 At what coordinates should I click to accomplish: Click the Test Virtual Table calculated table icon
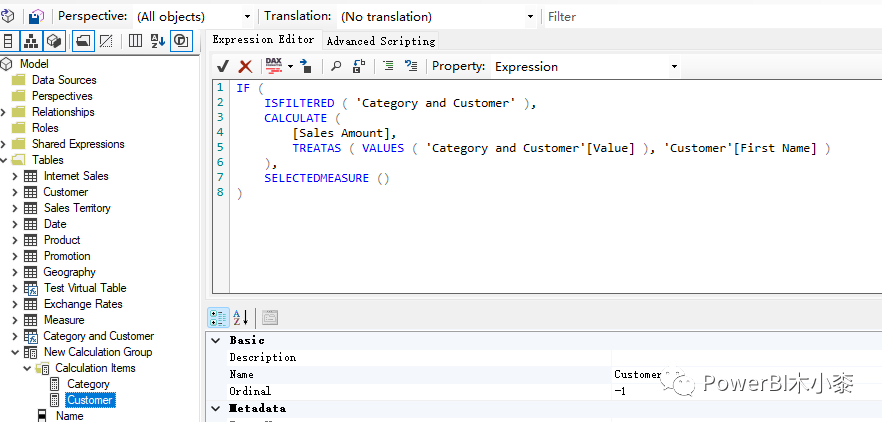[30, 288]
